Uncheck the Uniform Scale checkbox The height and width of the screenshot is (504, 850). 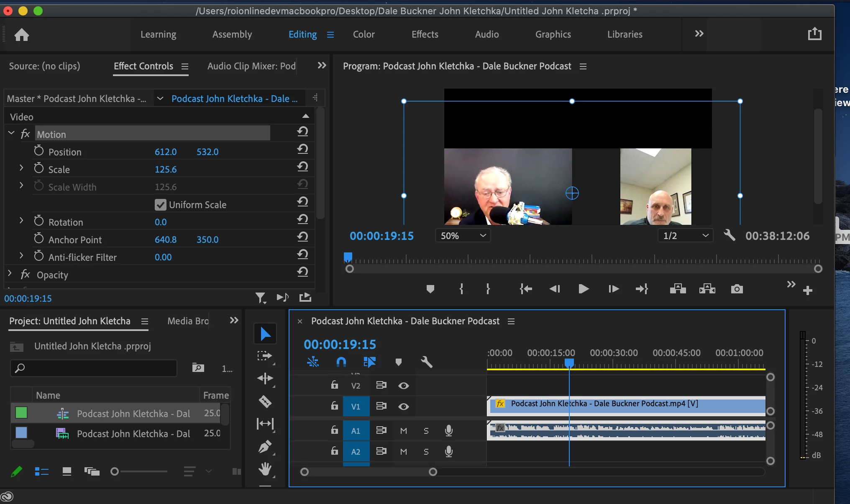coord(161,205)
